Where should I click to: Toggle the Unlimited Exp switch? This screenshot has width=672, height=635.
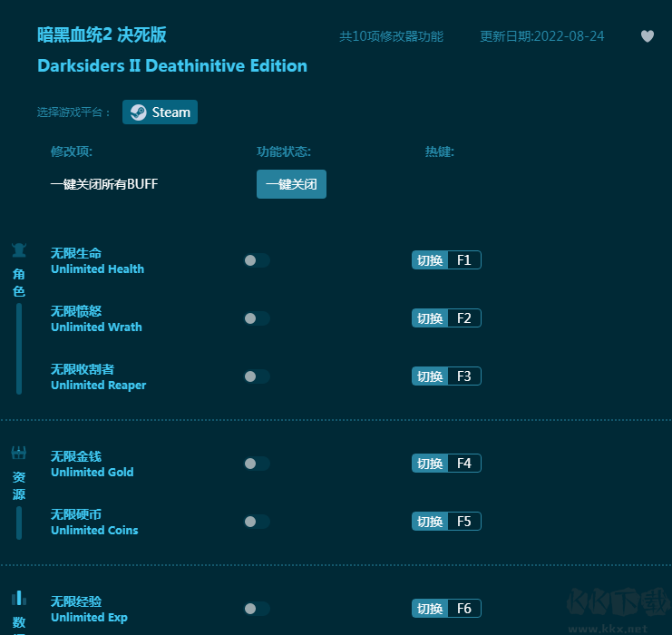256,609
